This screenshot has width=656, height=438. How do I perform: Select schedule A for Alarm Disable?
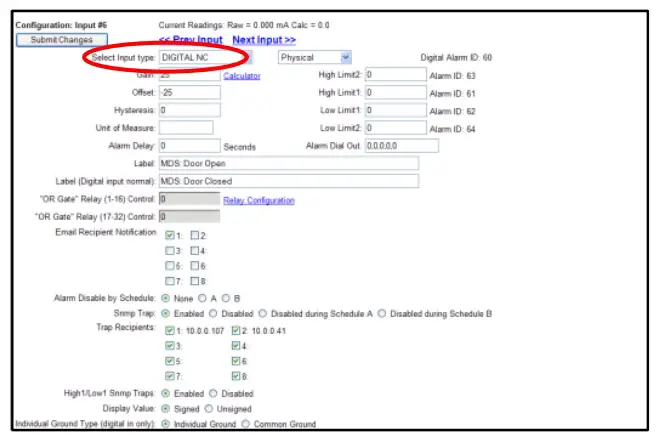click(x=202, y=298)
